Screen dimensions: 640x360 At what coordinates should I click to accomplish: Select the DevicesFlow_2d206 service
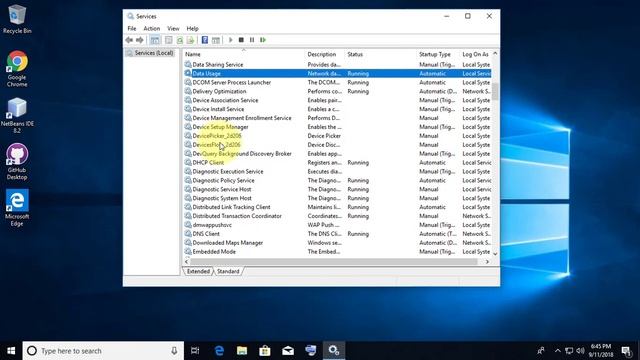coord(337,145)
